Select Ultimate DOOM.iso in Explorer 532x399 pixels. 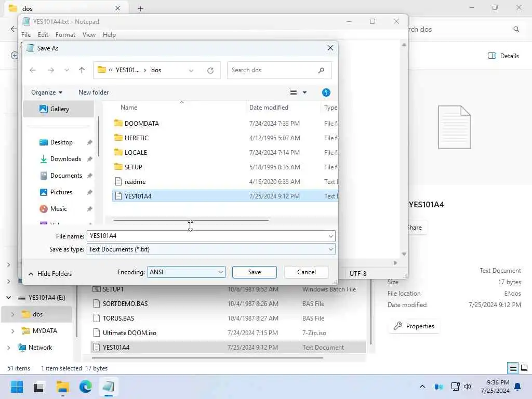[x=229, y=333]
